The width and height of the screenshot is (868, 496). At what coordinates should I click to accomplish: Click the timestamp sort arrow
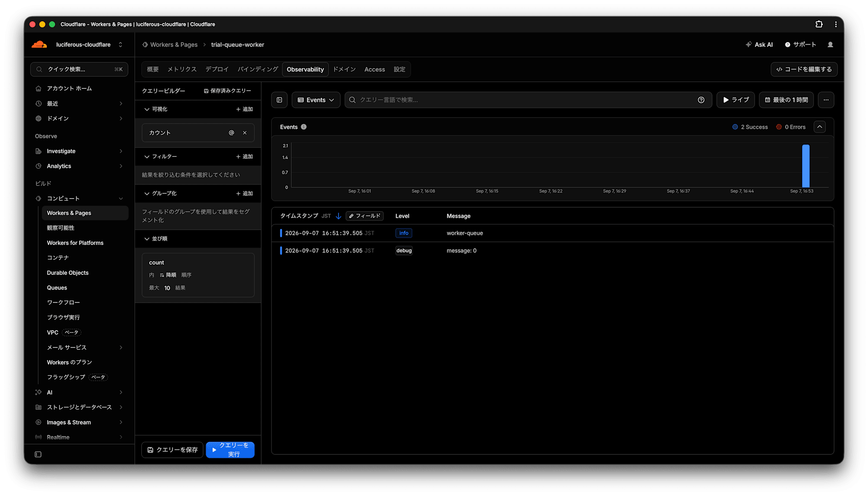(339, 216)
